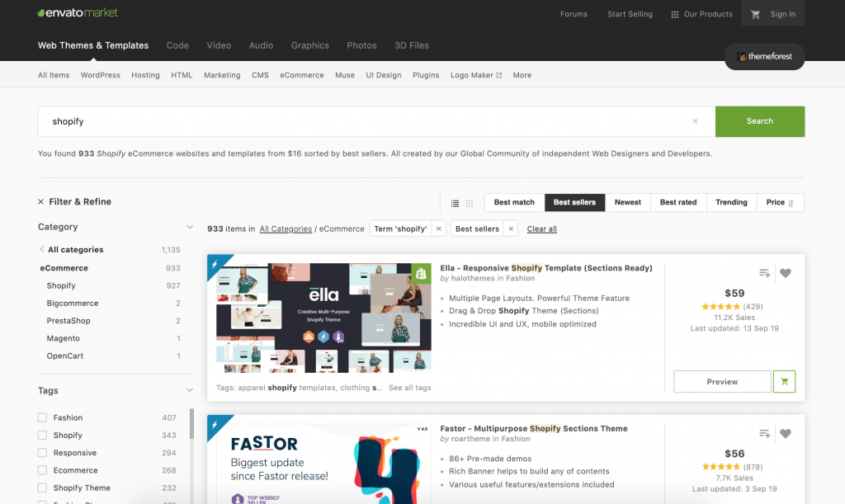Check the Shopify tag checkbox

pyautogui.click(x=42, y=435)
